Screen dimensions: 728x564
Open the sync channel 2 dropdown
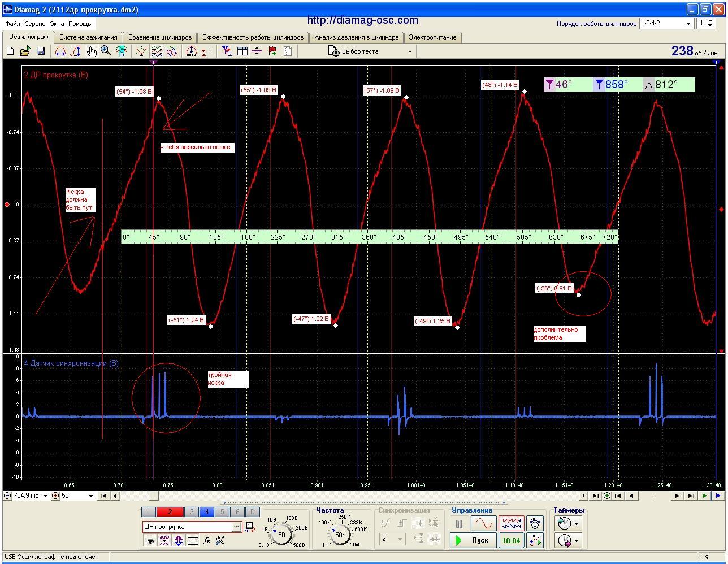pos(393,539)
